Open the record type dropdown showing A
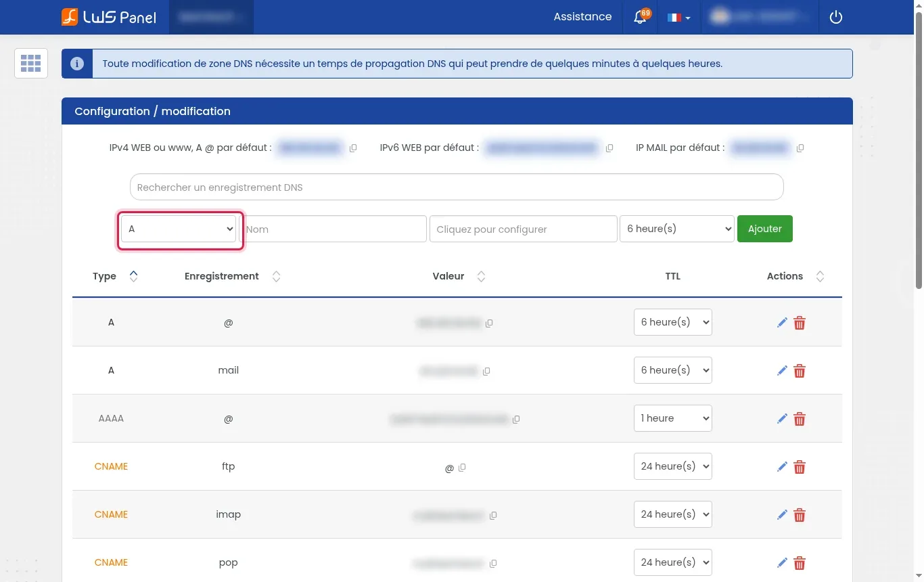 pos(179,229)
